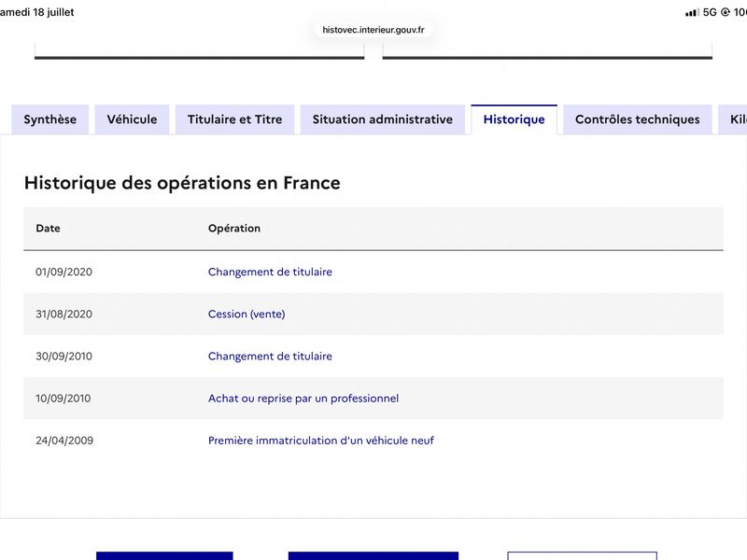This screenshot has height=560, width=747.
Task: Click the Historique des opérations en France heading
Action: (182, 183)
